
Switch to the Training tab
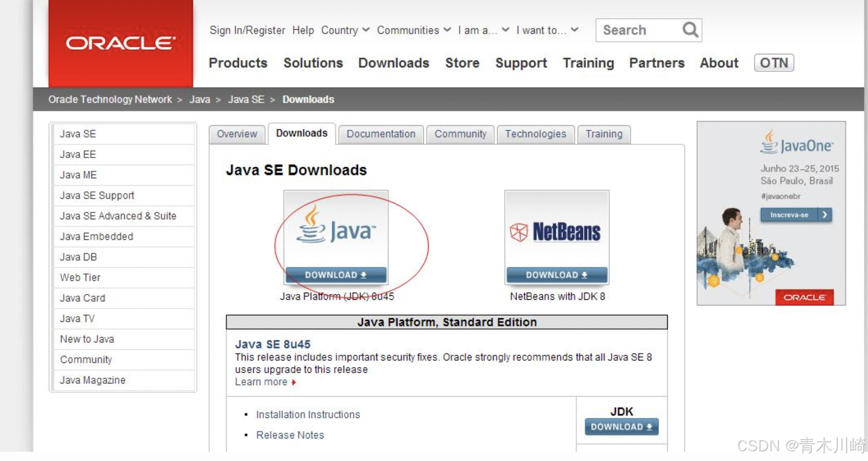tap(603, 134)
